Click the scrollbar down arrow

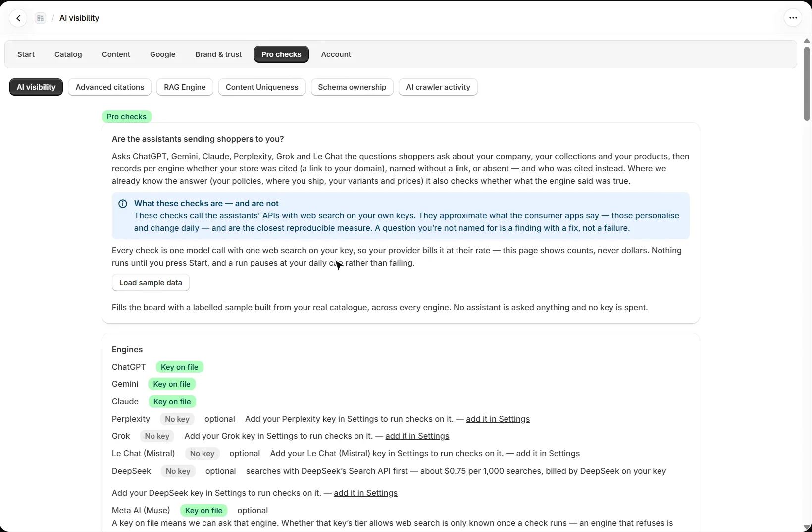pyautogui.click(x=807, y=527)
